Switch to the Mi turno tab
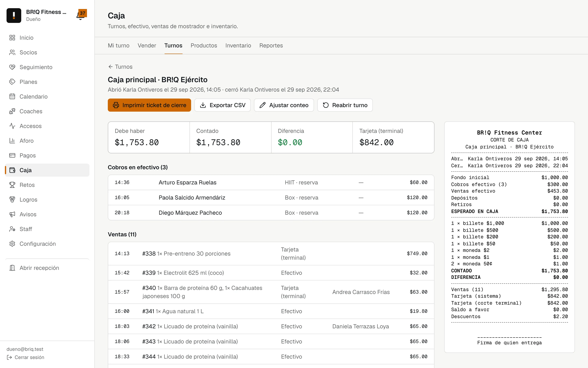The width and height of the screenshot is (588, 368). point(119,46)
